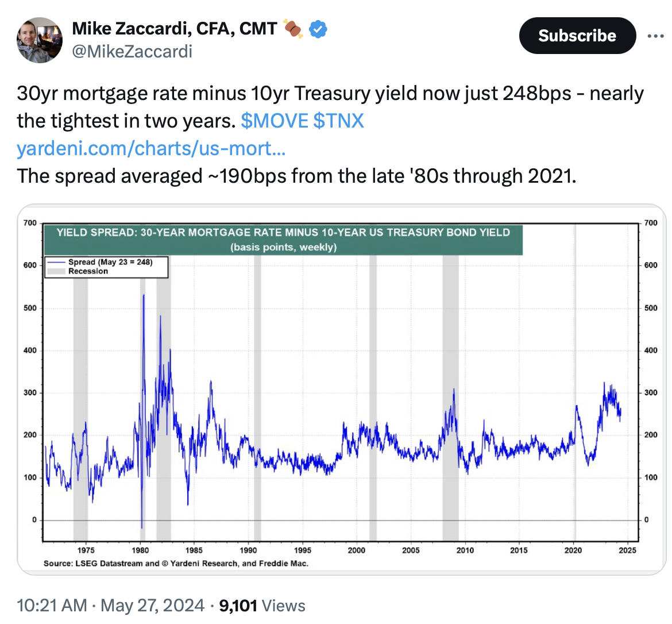Follow the yardeni.com charts link
This screenshot has width=672, height=624.
pos(151,148)
